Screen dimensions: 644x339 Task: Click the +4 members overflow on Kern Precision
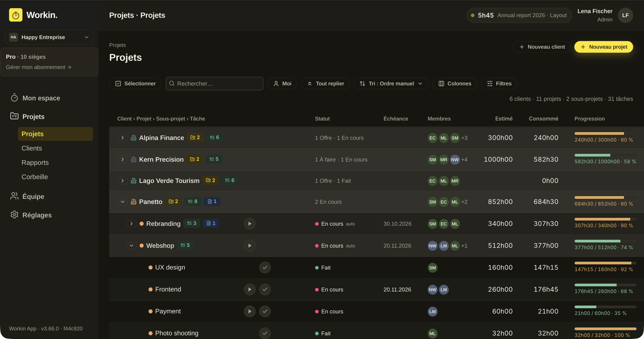pos(464,159)
